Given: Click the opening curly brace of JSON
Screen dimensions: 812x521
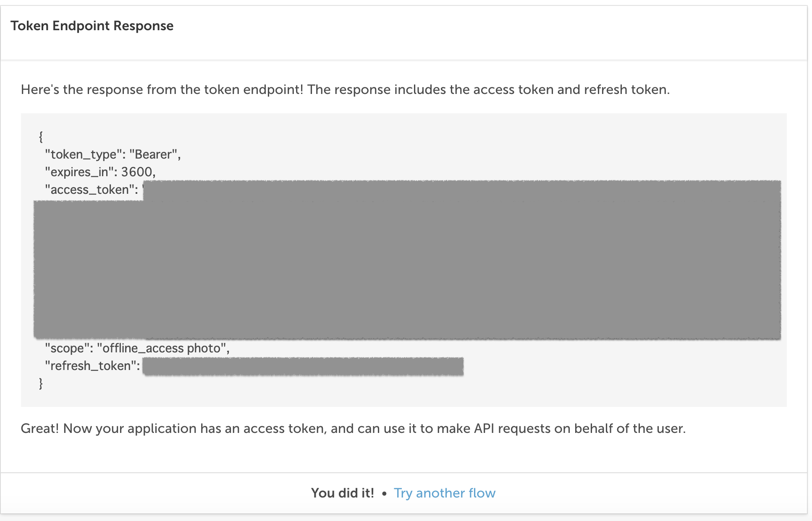Looking at the screenshot, I should (x=41, y=137).
